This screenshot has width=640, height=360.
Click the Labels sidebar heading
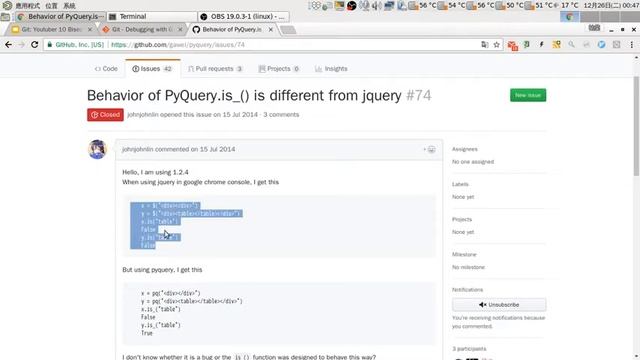click(x=460, y=184)
